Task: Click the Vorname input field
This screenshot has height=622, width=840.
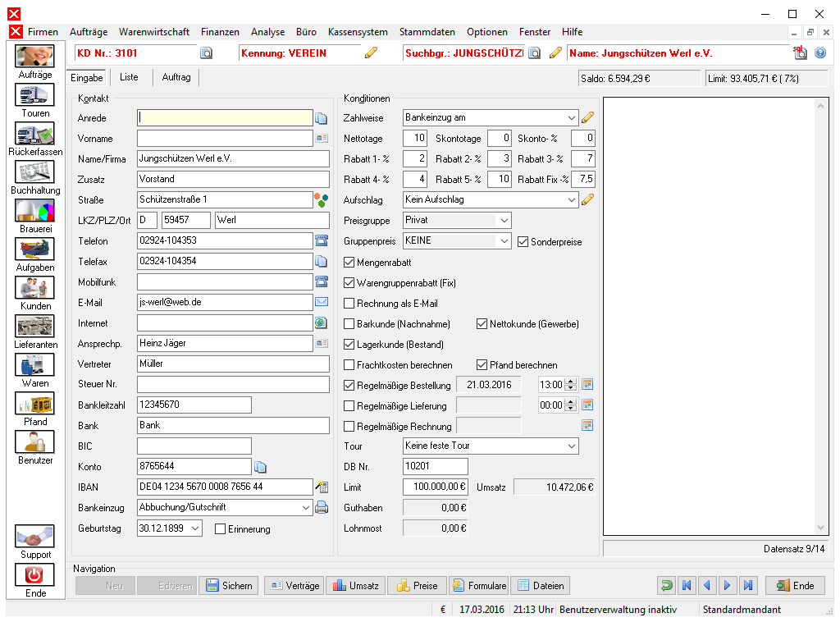Action: click(x=225, y=138)
